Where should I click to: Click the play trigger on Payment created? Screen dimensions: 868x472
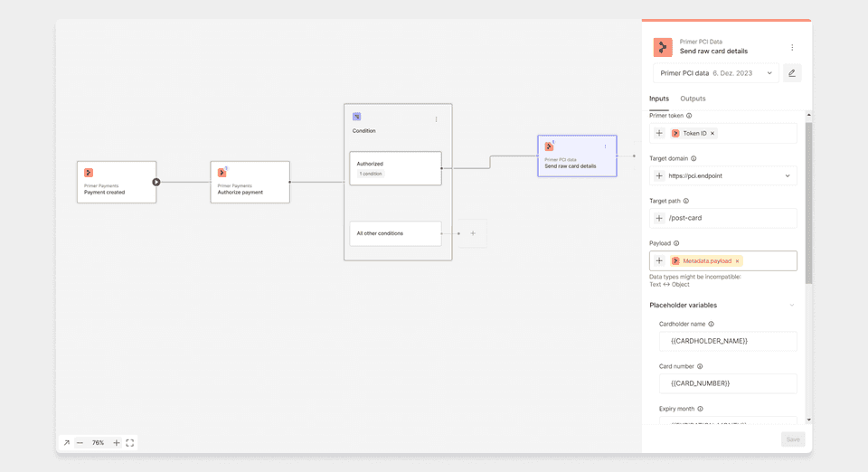[x=156, y=182]
